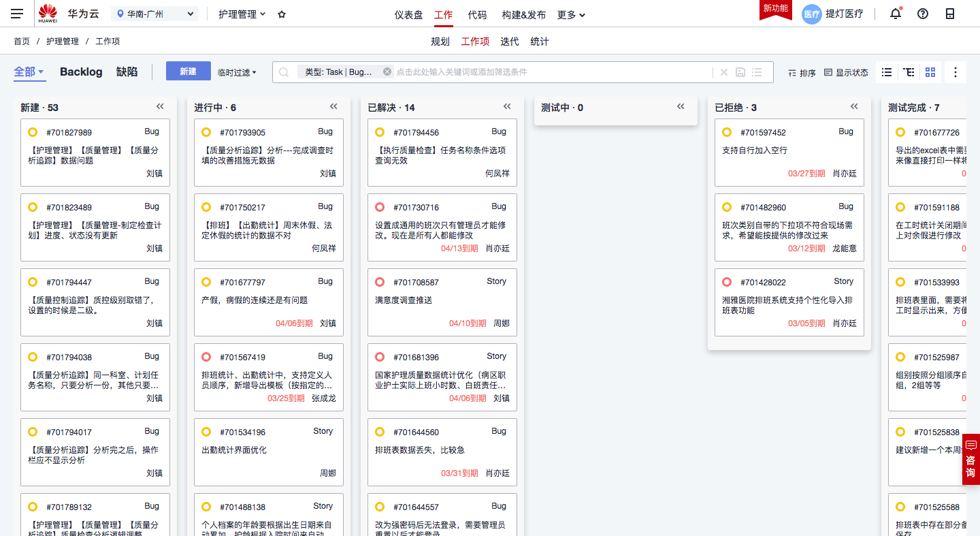
Task: Collapse the 已解决 column with its chevron
Action: (x=506, y=106)
